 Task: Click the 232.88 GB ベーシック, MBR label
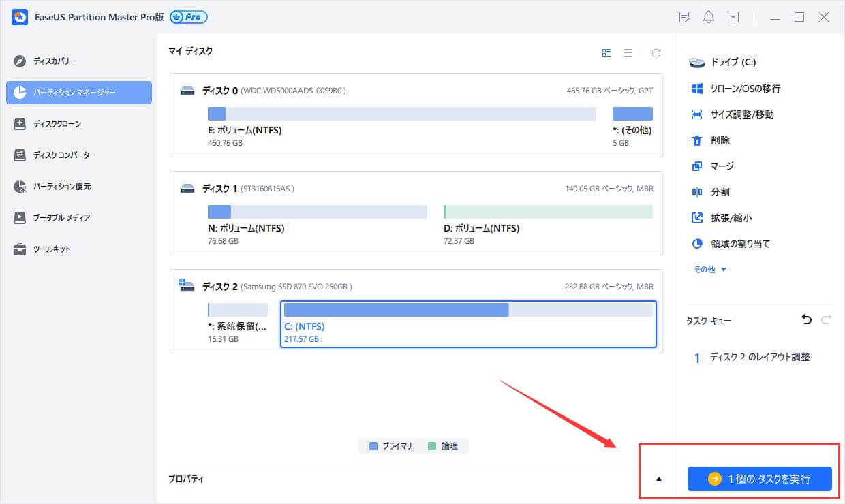[609, 287]
